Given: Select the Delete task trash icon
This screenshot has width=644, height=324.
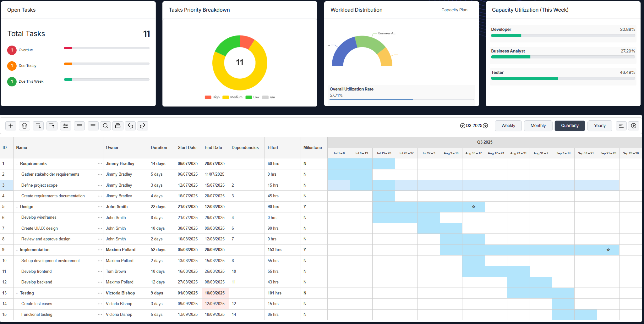Looking at the screenshot, I should click(24, 126).
